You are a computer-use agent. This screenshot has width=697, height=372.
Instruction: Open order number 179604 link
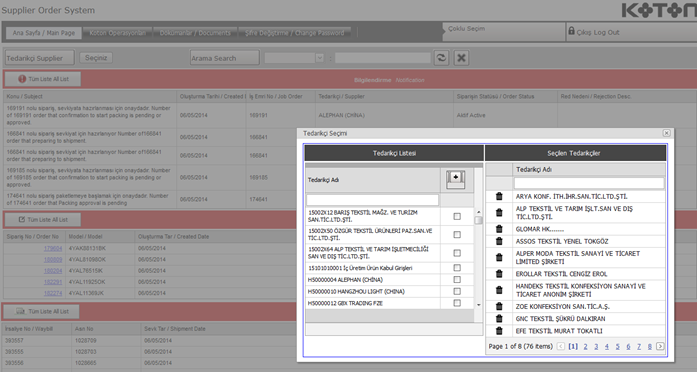coord(53,248)
